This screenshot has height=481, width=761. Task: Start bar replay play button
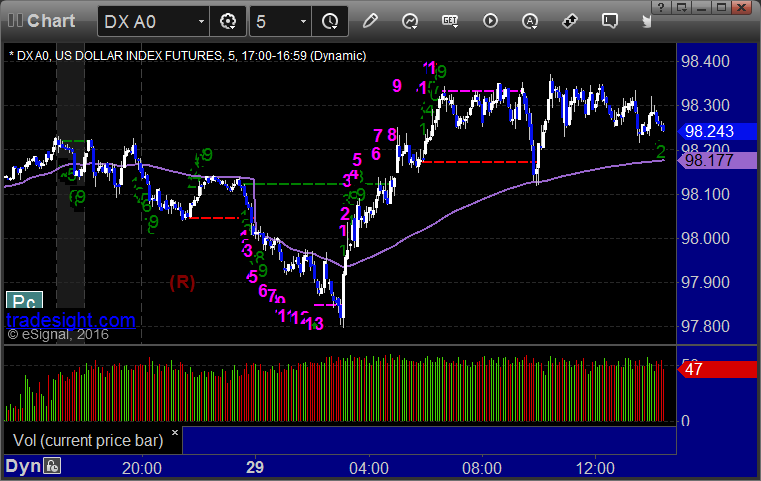click(x=490, y=21)
